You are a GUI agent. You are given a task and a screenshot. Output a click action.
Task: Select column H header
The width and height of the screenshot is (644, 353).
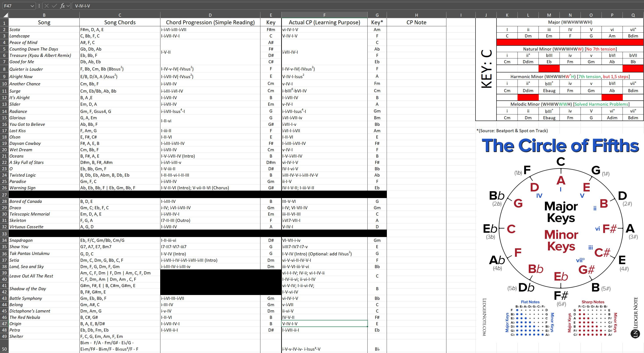tap(416, 15)
